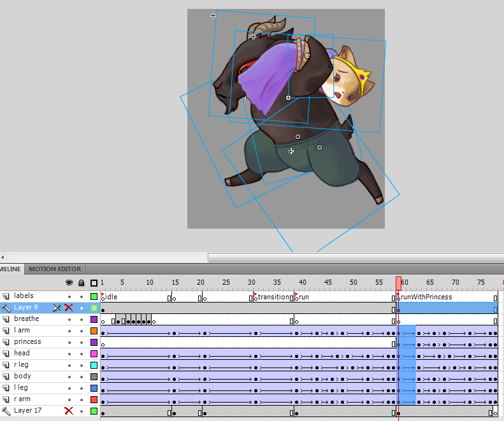Screen dimensions: 504x421
Task: Click frame 45 on the timeline ruler
Action: coord(328,283)
